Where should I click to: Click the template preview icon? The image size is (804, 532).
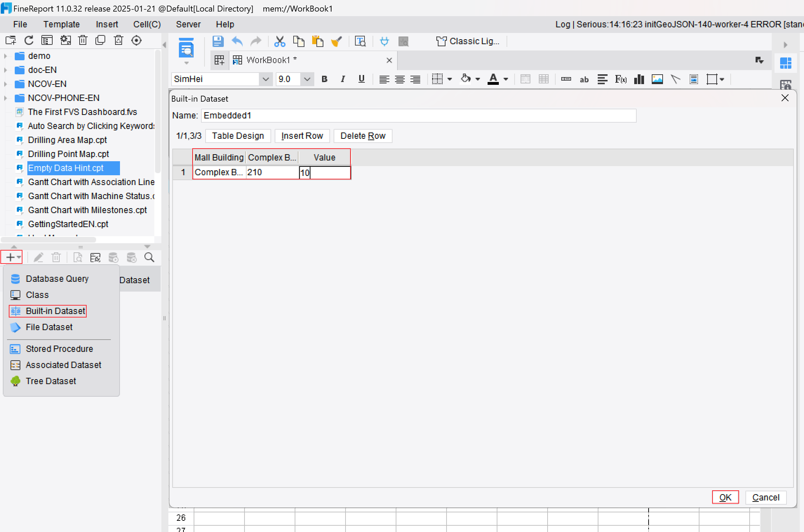pos(186,48)
